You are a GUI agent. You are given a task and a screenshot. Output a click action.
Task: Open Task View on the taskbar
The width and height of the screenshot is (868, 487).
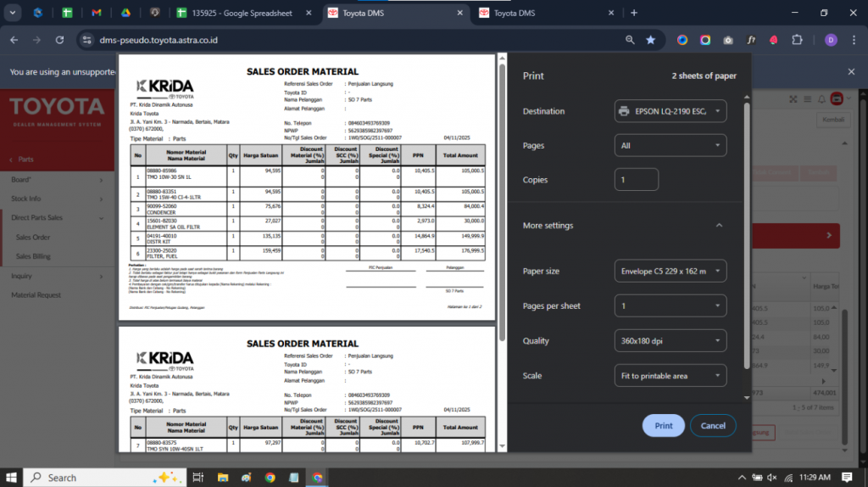coord(198,478)
